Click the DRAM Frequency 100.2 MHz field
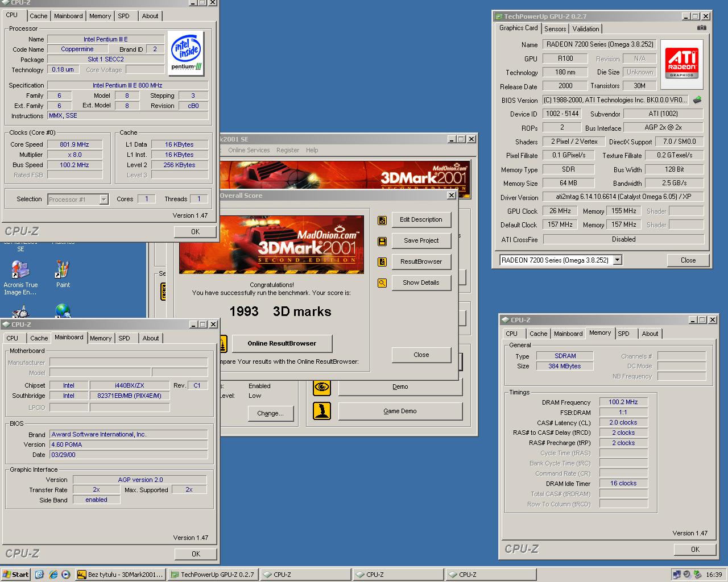This screenshot has width=728, height=582. click(x=623, y=402)
